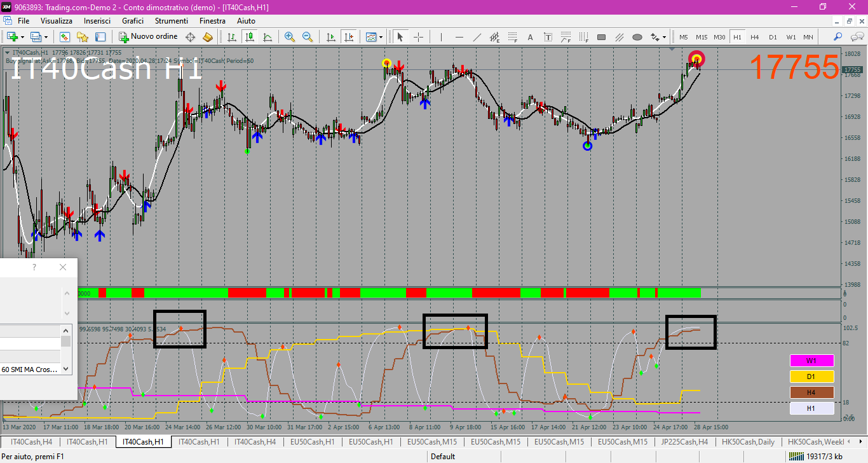Select the Vertical Line drawing tool
Viewport: 868px width, 463px height.
click(x=441, y=37)
